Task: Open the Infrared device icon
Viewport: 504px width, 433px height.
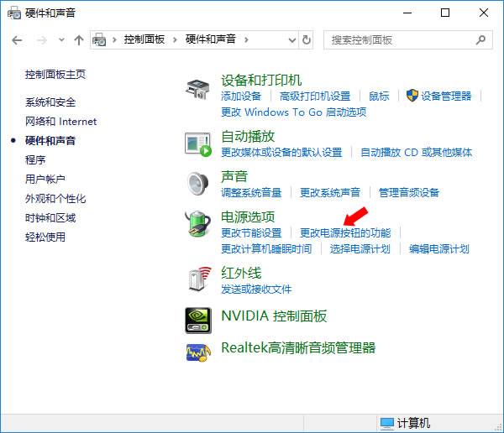Action: (x=200, y=279)
